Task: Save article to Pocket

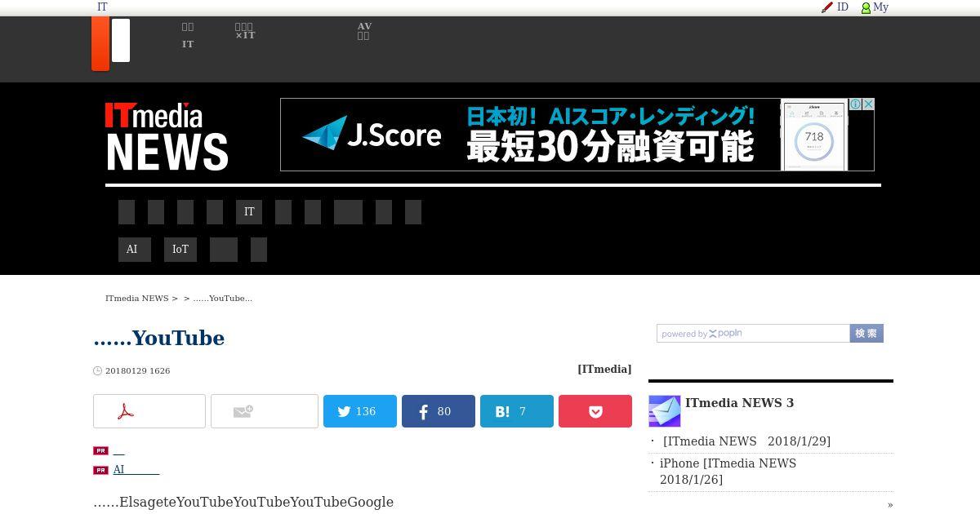Action: click(x=595, y=411)
